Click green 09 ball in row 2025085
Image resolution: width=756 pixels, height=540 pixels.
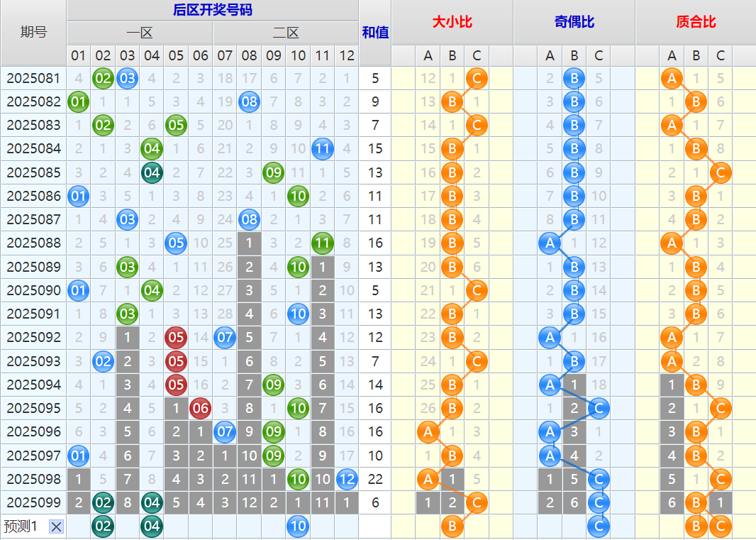[x=273, y=172]
